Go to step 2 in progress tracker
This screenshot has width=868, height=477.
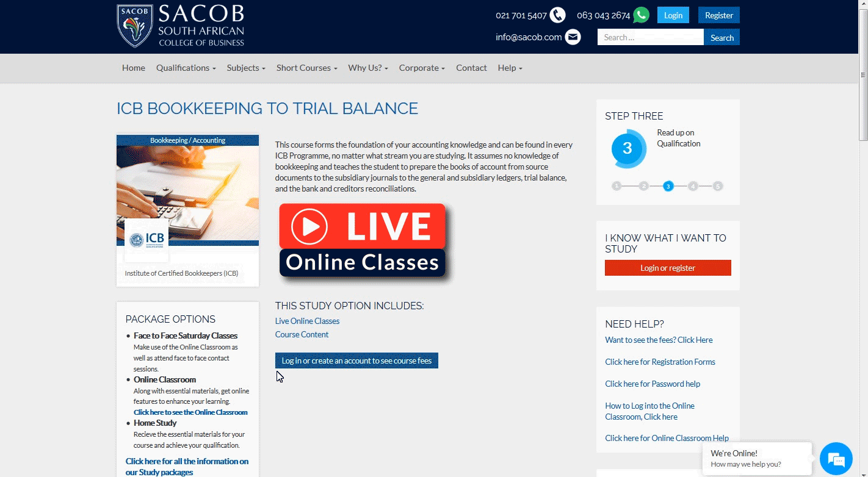pos(643,186)
